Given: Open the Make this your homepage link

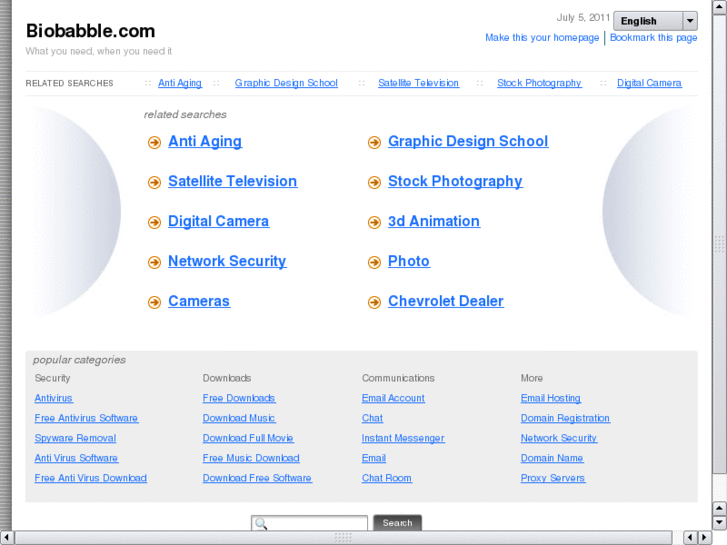Looking at the screenshot, I should tap(542, 38).
